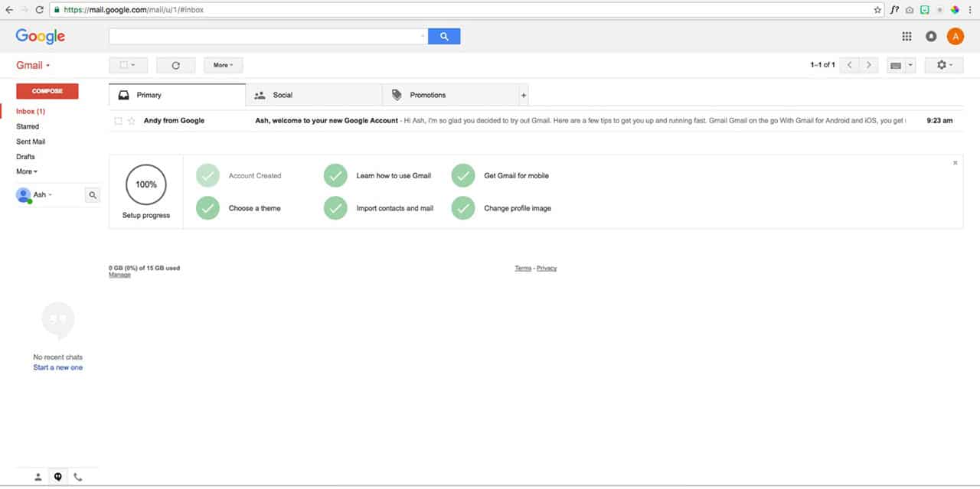Click the Import contacts and mail checkmark
This screenshot has height=489, width=980.
click(335, 208)
